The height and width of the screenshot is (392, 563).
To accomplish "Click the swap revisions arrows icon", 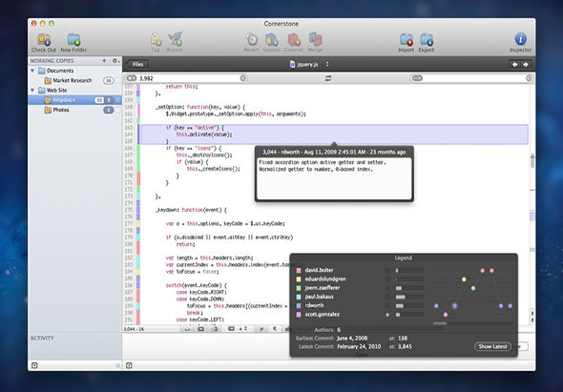I will [328, 78].
